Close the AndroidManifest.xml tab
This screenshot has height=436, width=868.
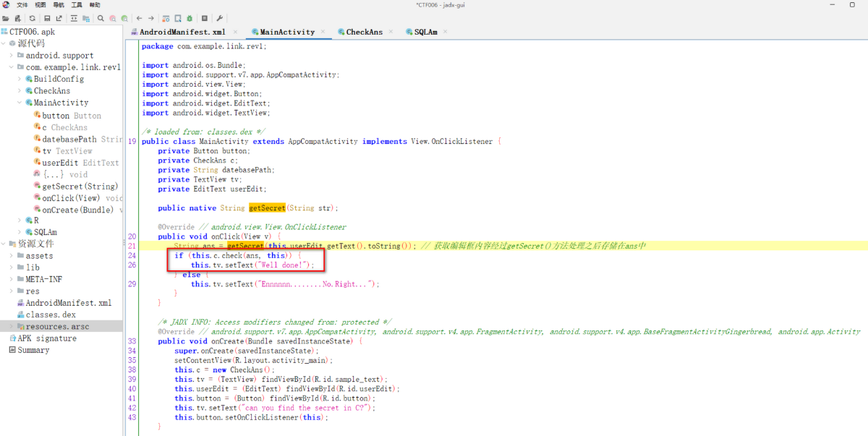point(237,32)
